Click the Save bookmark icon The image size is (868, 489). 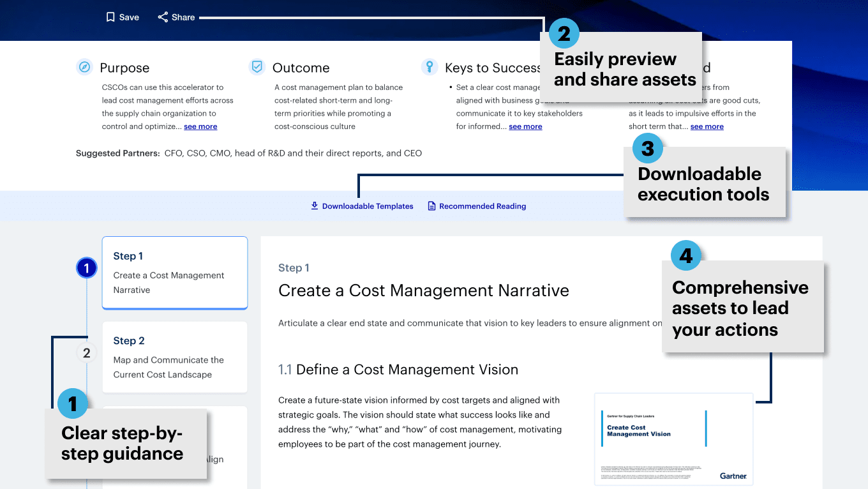pyautogui.click(x=110, y=17)
